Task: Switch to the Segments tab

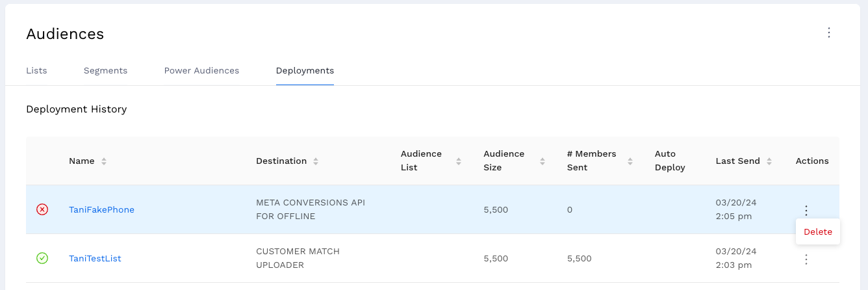Action: (105, 70)
